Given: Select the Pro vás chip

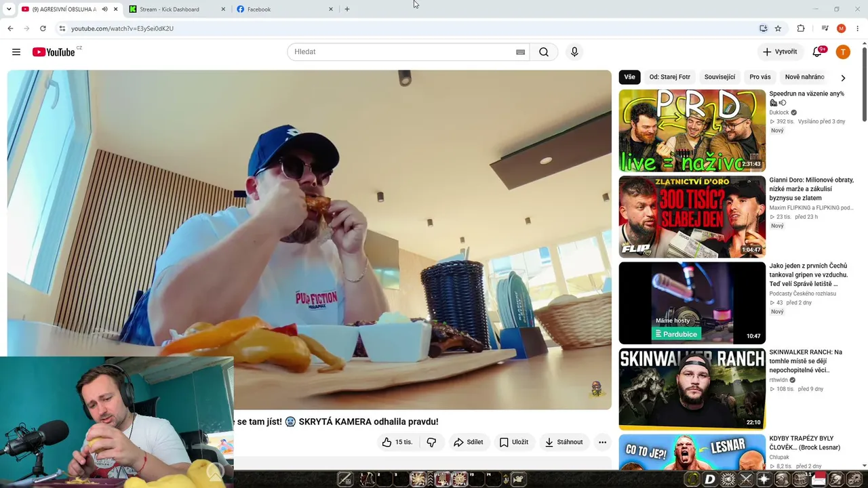Looking at the screenshot, I should pyautogui.click(x=760, y=77).
